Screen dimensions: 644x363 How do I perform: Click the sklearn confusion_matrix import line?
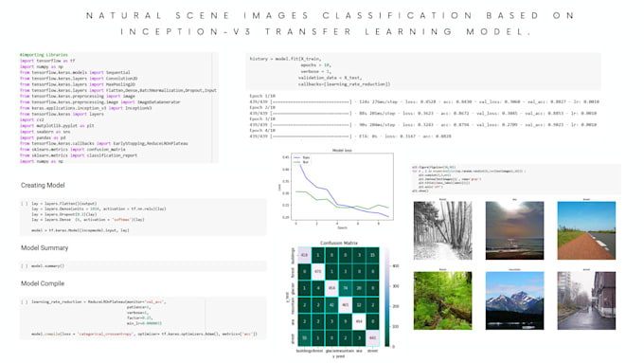tap(72, 149)
